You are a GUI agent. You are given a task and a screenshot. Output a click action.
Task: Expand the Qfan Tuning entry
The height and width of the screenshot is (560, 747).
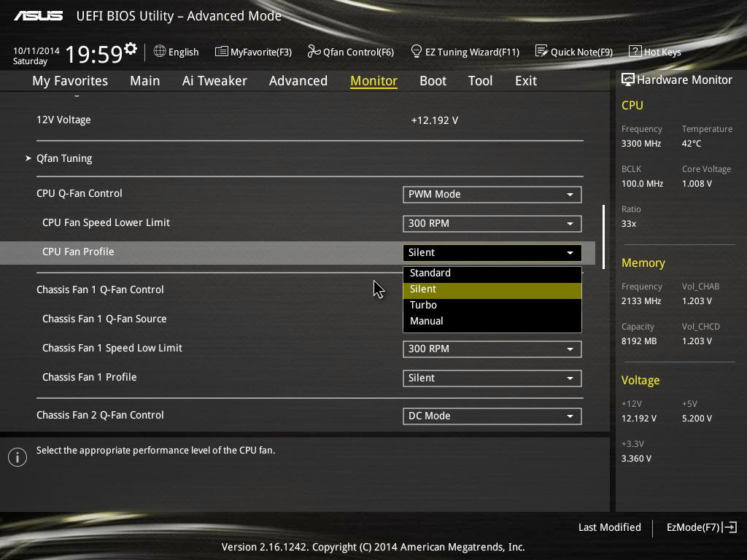pyautogui.click(x=63, y=157)
